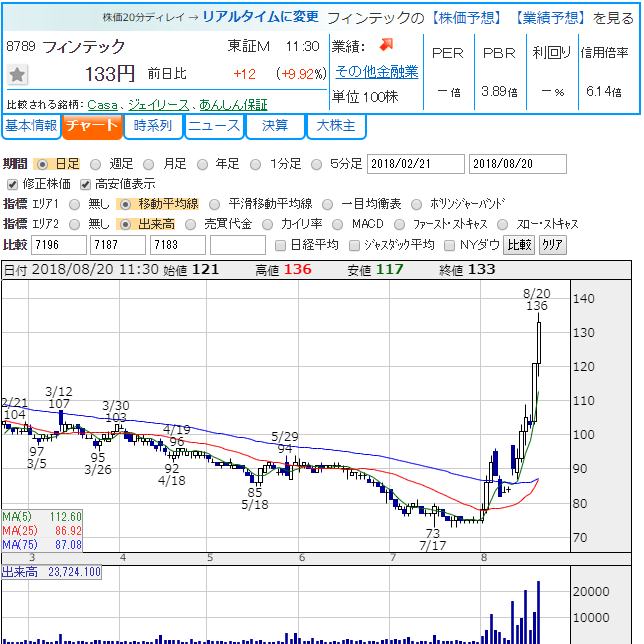This screenshot has height=644, width=644.
Task: Choose the 5分足 chart interval
Action: (316, 164)
